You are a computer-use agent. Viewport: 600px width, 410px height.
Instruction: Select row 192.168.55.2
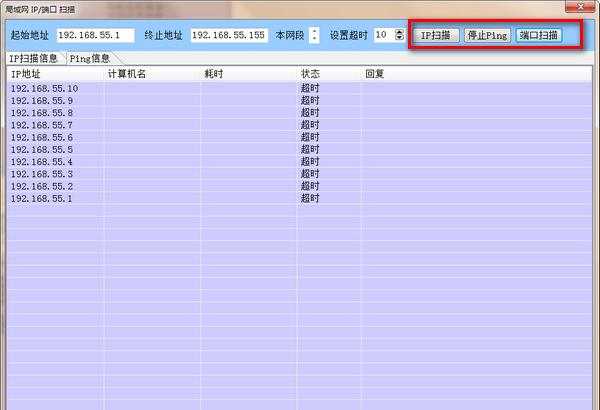[299, 186]
